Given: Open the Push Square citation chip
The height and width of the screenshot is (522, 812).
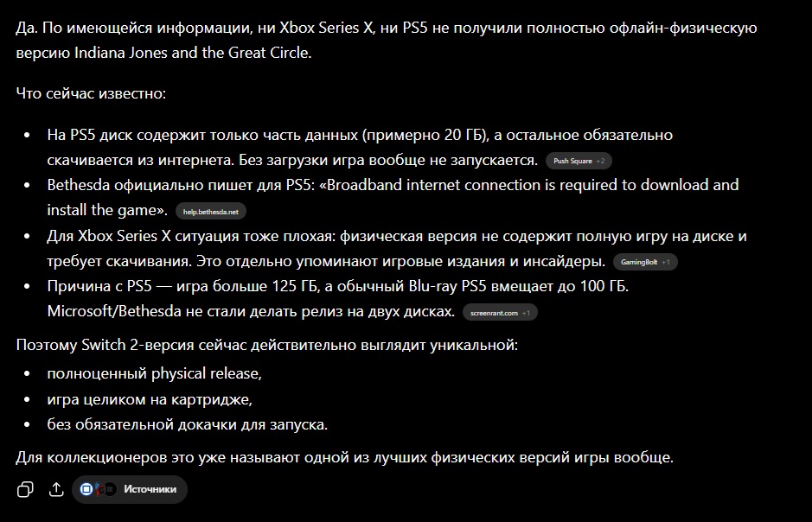Looking at the screenshot, I should pyautogui.click(x=579, y=161).
